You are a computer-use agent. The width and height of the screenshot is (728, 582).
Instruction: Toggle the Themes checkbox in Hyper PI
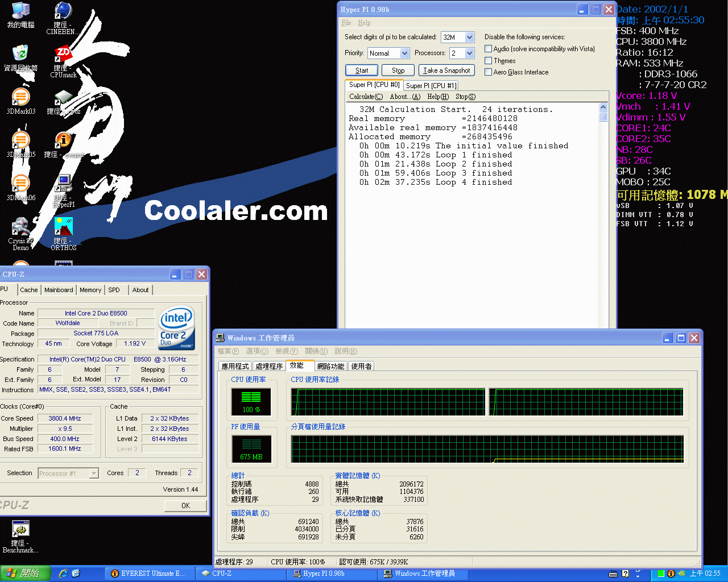point(488,61)
